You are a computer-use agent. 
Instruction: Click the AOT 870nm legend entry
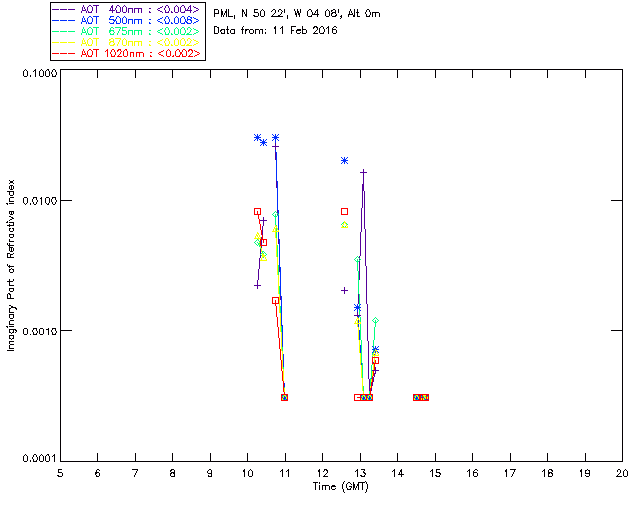pyautogui.click(x=127, y=42)
